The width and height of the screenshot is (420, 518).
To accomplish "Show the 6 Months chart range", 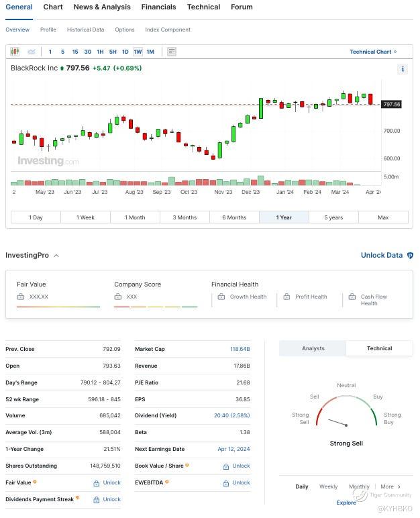I will point(234,217).
